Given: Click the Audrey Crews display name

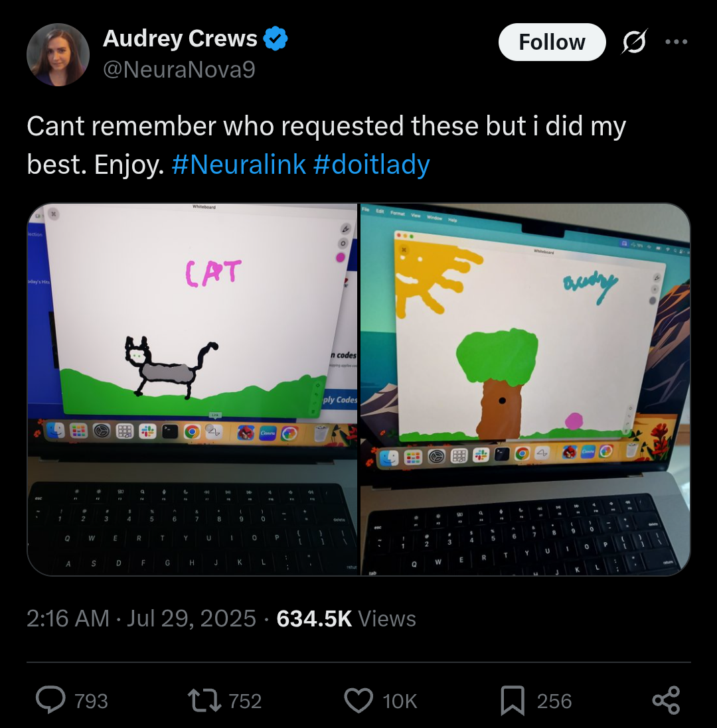Looking at the screenshot, I should [180, 38].
